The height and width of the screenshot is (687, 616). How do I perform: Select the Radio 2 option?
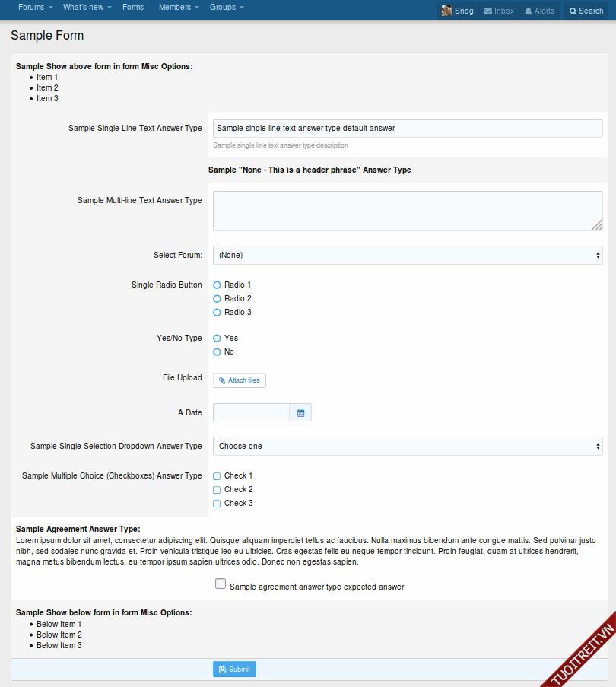[217, 299]
